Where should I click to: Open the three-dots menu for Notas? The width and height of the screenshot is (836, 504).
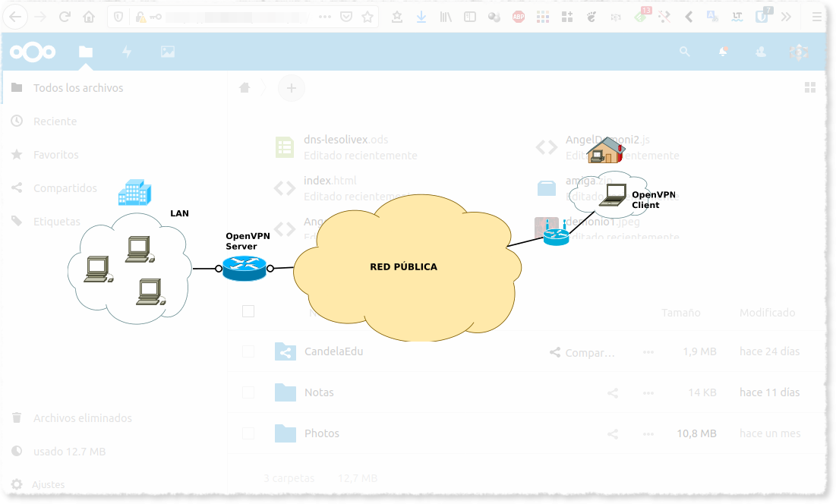pos(648,393)
